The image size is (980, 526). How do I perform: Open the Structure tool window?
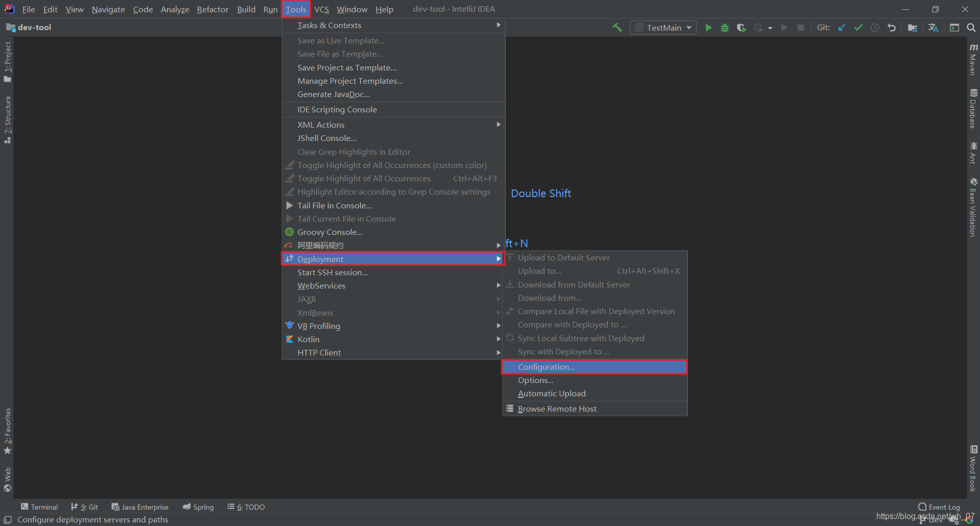pyautogui.click(x=7, y=119)
